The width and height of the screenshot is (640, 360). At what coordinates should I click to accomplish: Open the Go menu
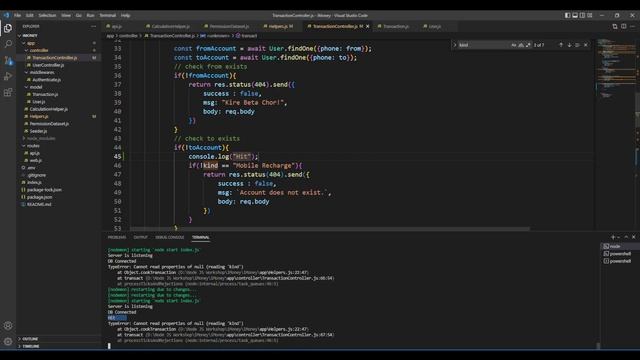point(78,16)
